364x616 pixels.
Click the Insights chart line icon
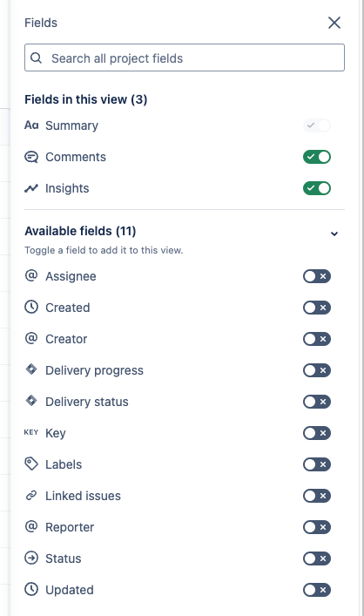click(31, 188)
